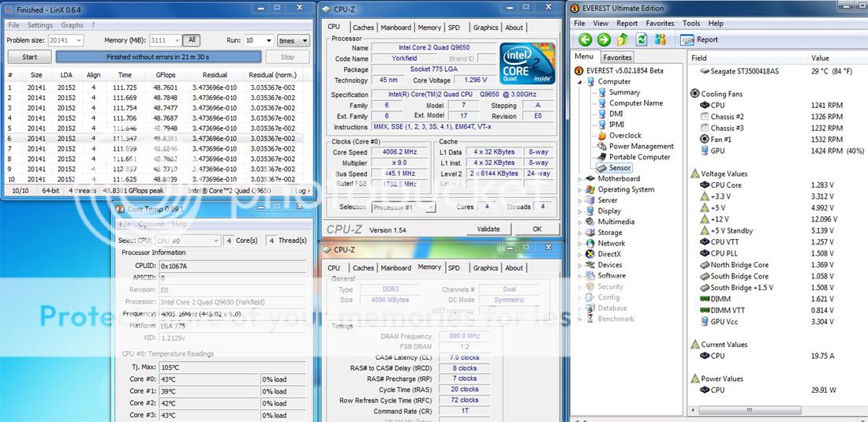Click Log button in LinX status bar
This screenshot has height=422, width=868.
click(x=301, y=190)
